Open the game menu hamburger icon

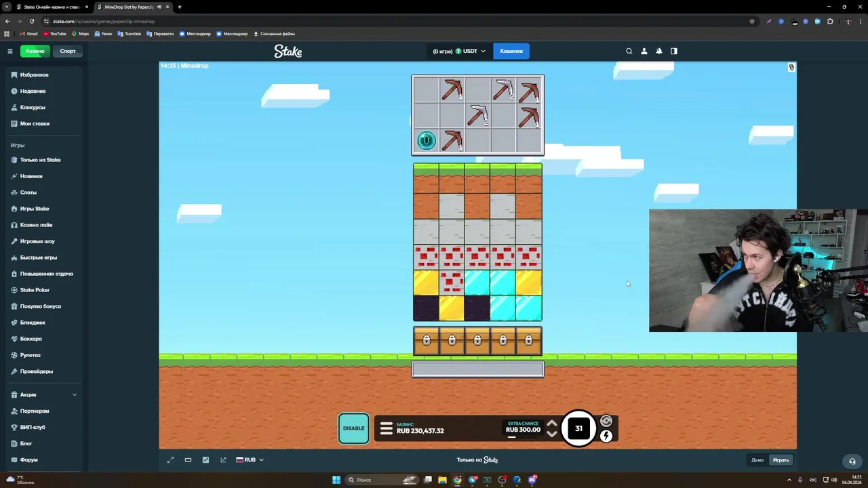[387, 428]
